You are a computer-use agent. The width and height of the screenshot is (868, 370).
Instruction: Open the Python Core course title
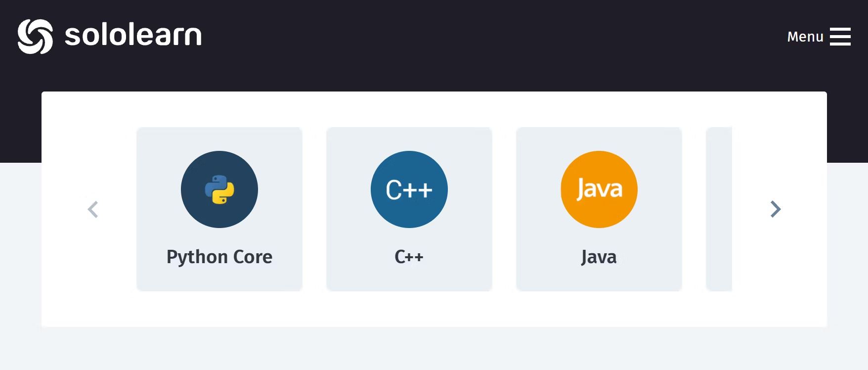point(219,257)
